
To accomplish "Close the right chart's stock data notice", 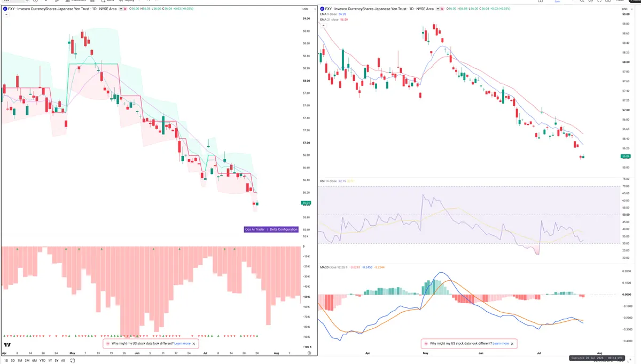I will pos(512,344).
